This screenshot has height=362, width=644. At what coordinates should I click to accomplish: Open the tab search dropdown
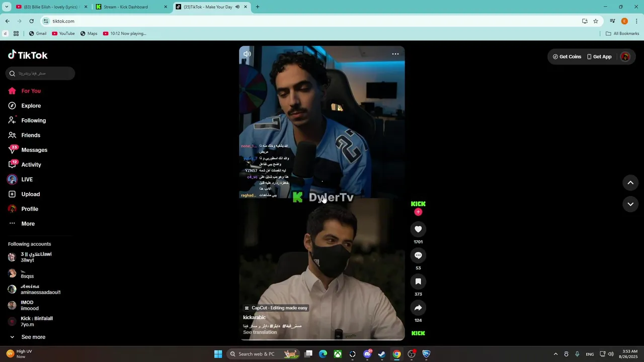pyautogui.click(x=7, y=7)
